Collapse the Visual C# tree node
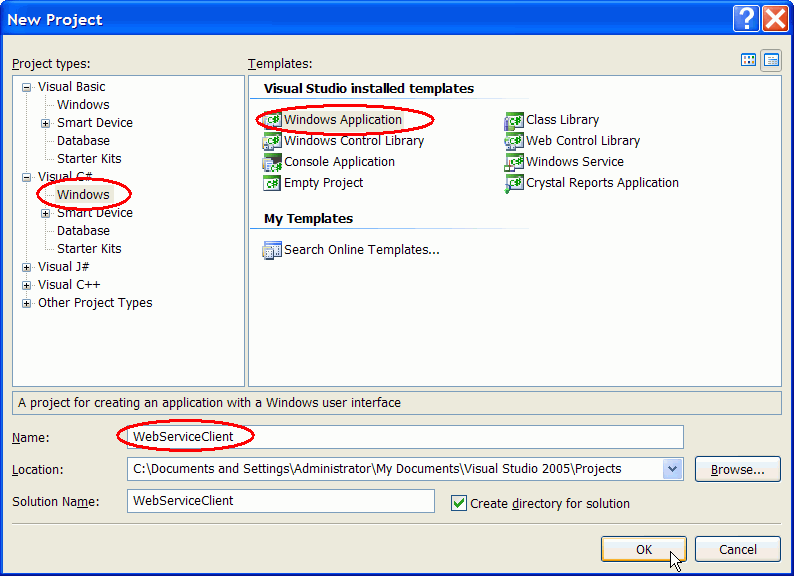 pyautogui.click(x=26, y=177)
